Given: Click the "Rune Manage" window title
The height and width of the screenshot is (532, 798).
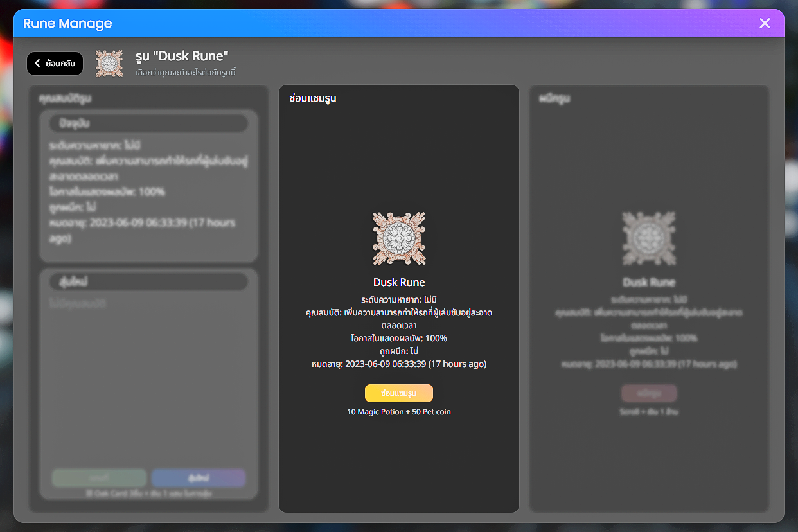Looking at the screenshot, I should [67, 24].
